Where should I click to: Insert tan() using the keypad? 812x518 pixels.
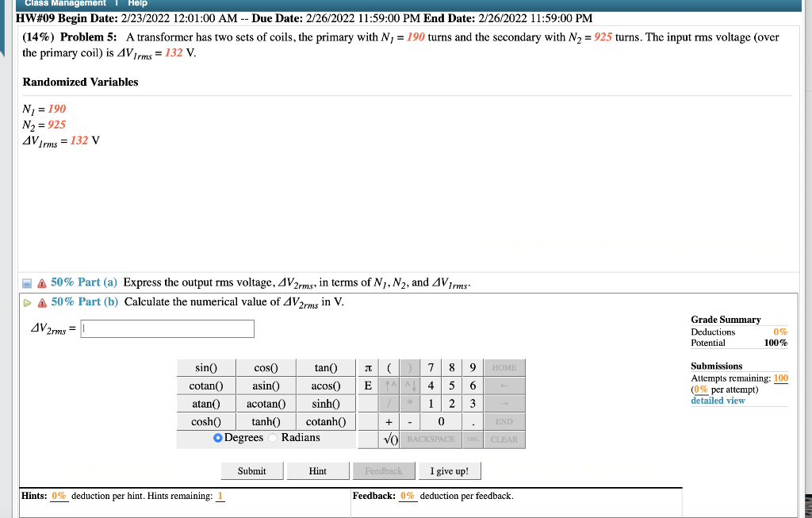click(x=325, y=367)
